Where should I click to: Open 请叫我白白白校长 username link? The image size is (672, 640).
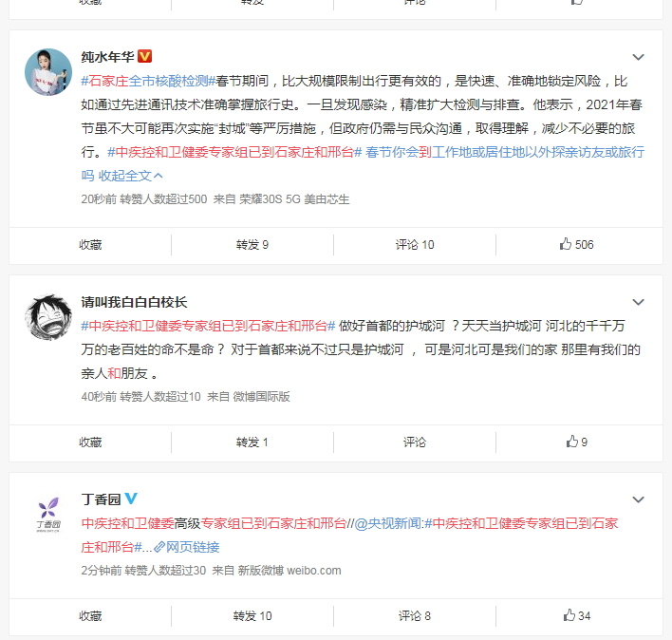coord(134,302)
